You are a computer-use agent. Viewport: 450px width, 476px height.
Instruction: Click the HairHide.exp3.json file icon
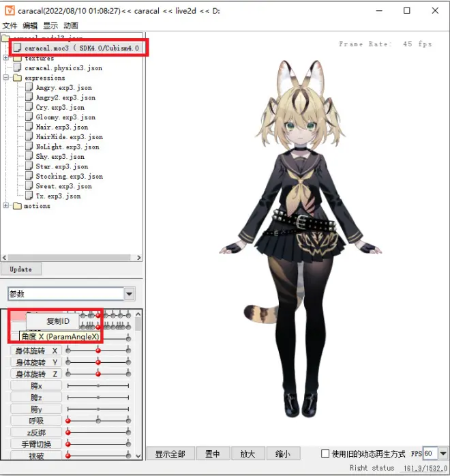pos(29,136)
